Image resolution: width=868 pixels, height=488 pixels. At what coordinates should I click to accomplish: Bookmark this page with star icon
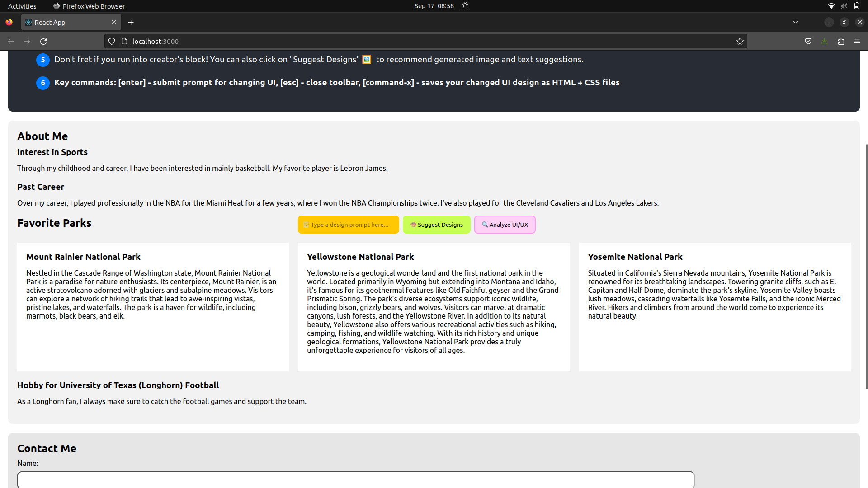[x=740, y=41]
